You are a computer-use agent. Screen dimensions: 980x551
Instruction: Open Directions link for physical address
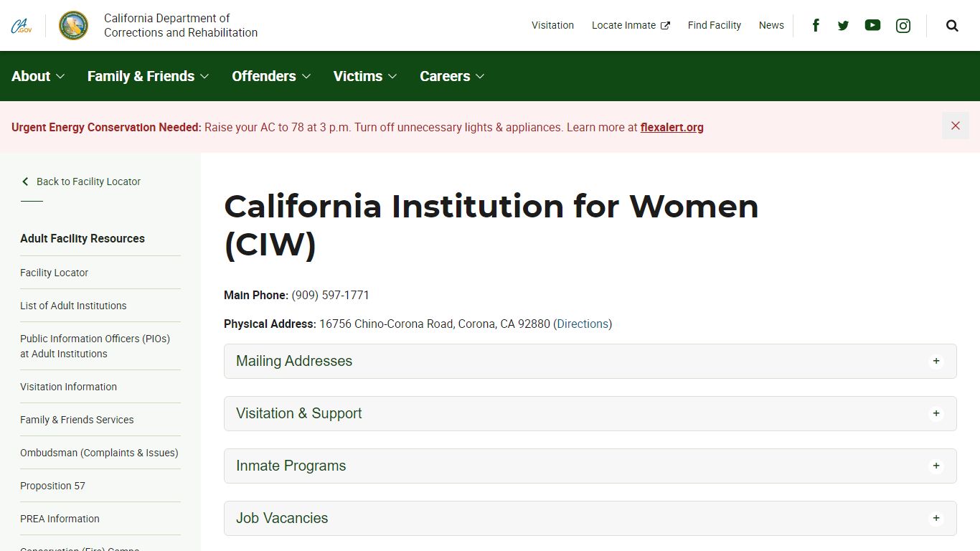[x=583, y=324]
